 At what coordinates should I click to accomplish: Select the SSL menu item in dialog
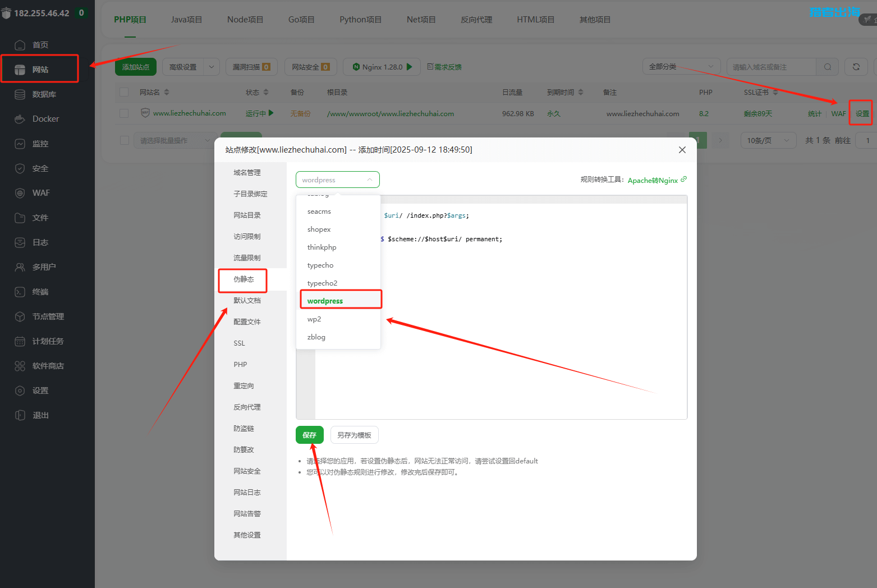click(240, 343)
